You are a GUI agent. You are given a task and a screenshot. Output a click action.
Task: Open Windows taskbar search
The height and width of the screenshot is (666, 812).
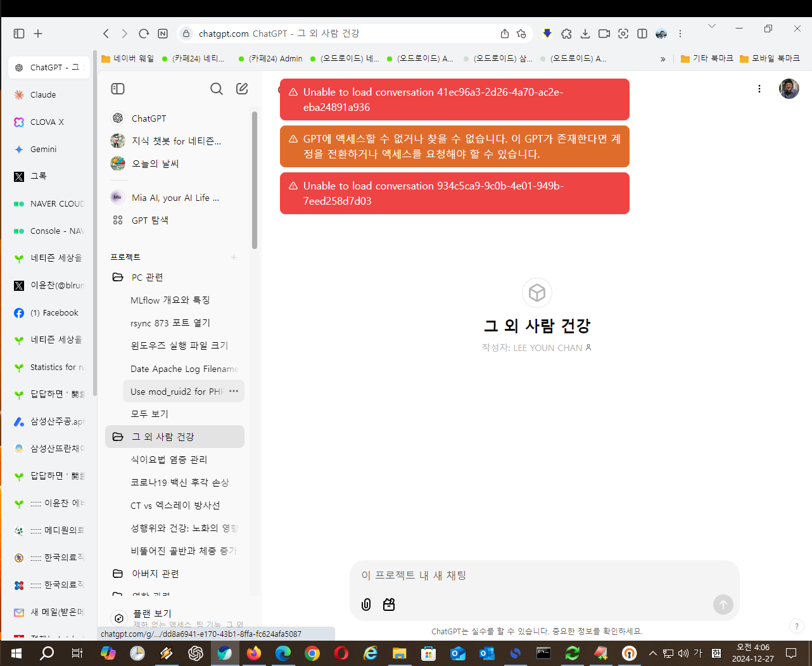click(x=47, y=653)
